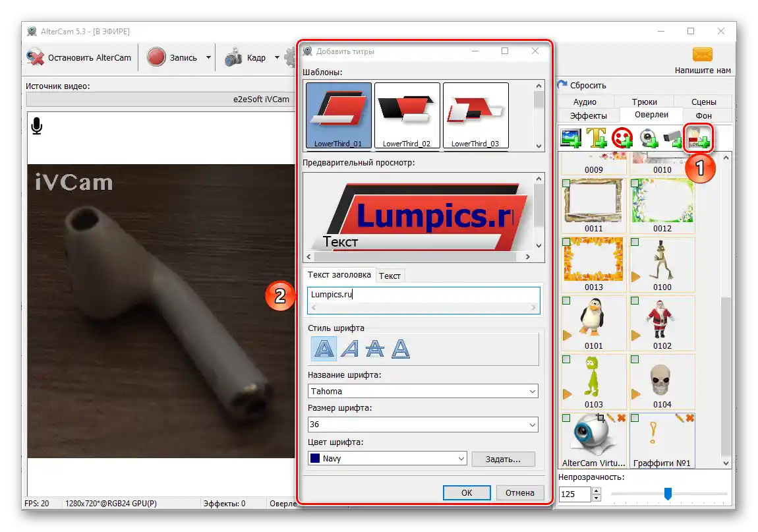The image size is (758, 532).
Task: Play the 0103 alien animation preview
Action: (567, 394)
